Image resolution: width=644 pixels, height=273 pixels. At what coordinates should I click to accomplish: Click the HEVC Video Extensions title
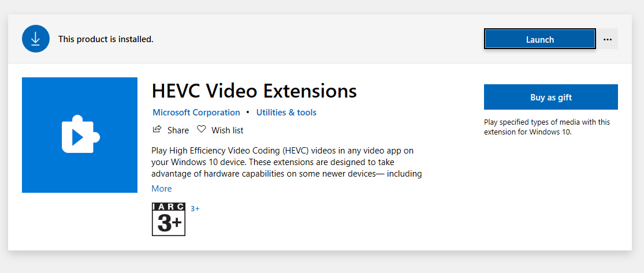254,91
